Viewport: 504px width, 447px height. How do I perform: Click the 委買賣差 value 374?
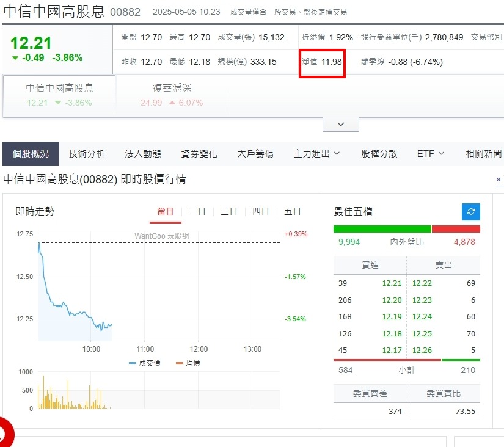pos(395,412)
